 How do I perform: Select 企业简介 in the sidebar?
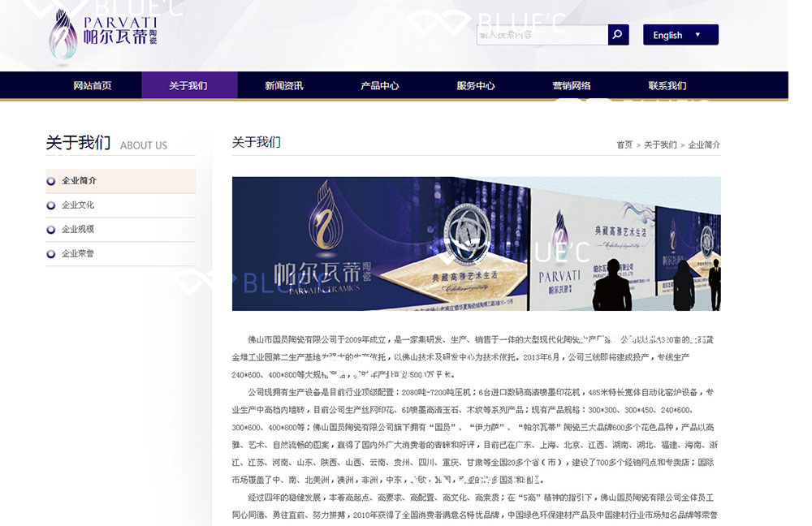pos(121,181)
